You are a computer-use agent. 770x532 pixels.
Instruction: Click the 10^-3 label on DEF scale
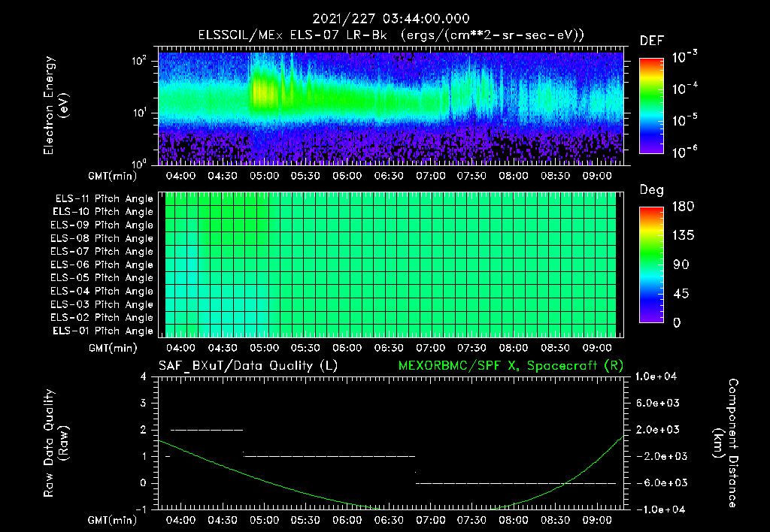(x=684, y=57)
